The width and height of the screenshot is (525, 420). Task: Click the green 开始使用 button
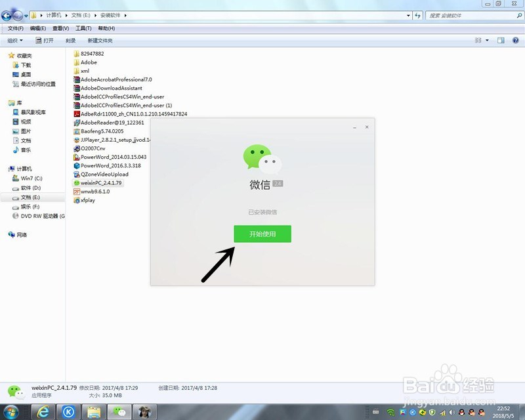point(262,234)
